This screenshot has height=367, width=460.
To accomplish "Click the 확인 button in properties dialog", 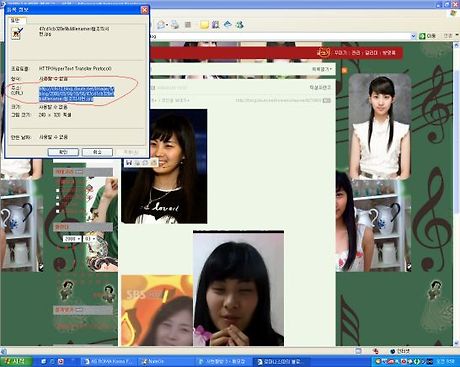I will [63, 152].
